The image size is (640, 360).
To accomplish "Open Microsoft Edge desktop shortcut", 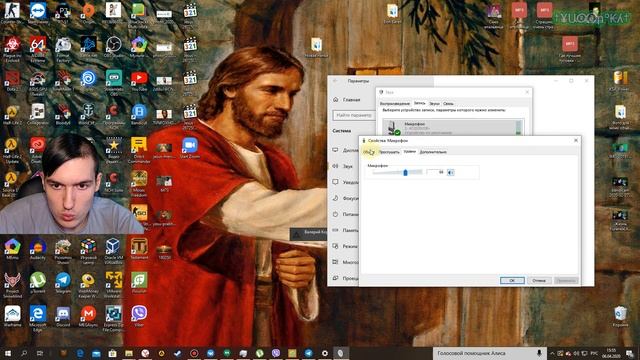I will [38, 319].
